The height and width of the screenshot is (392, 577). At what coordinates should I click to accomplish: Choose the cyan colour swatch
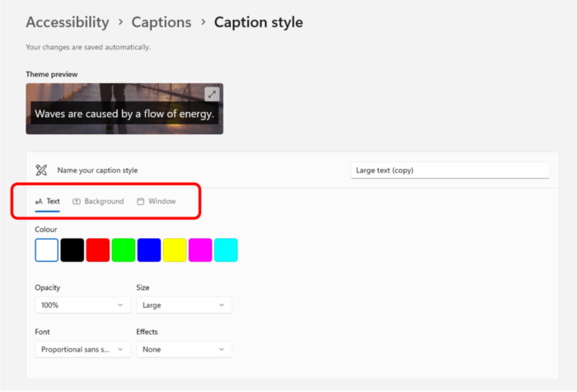(x=226, y=250)
